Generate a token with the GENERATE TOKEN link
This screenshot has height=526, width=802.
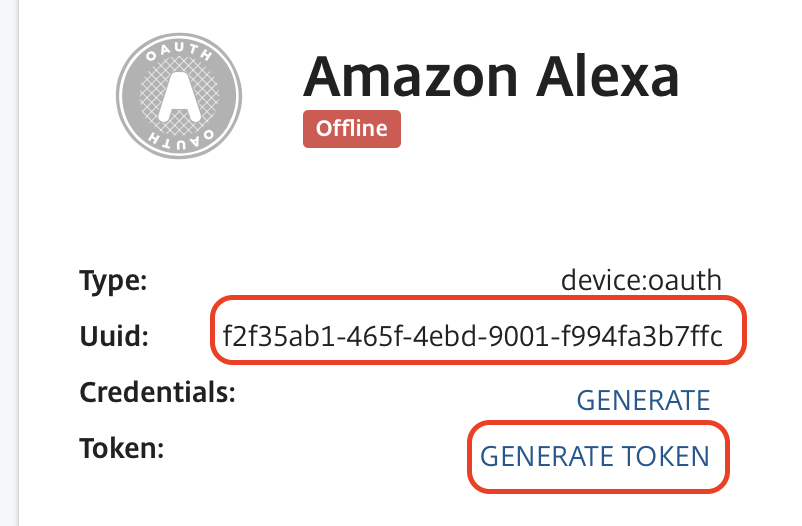click(x=595, y=456)
